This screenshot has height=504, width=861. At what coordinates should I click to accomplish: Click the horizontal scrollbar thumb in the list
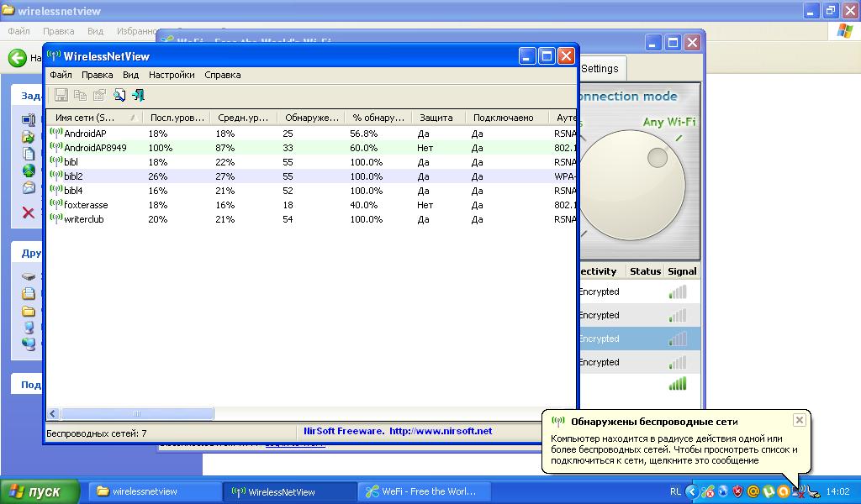coord(137,414)
